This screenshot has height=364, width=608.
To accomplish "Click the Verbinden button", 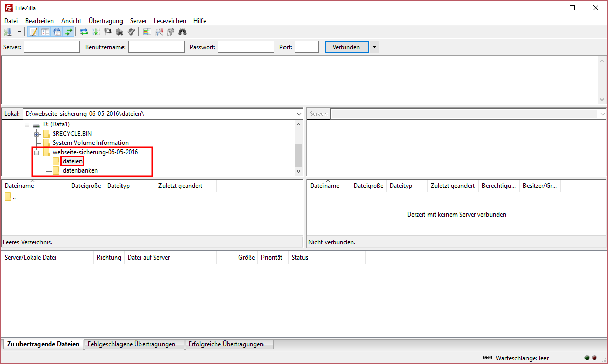I will click(x=346, y=47).
